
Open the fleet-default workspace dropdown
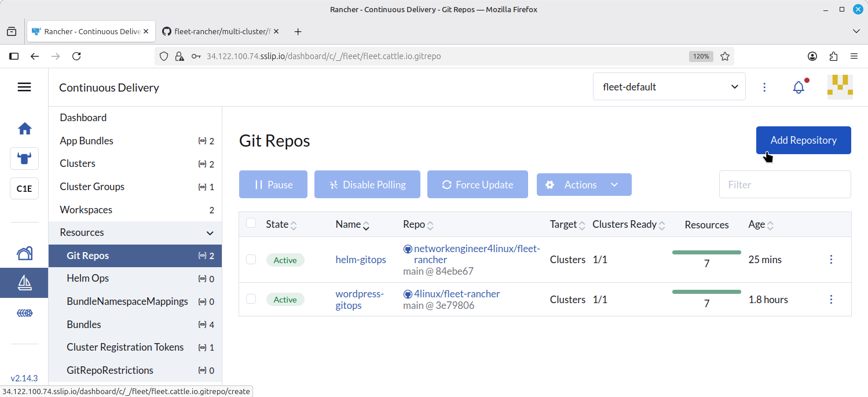coord(669,87)
